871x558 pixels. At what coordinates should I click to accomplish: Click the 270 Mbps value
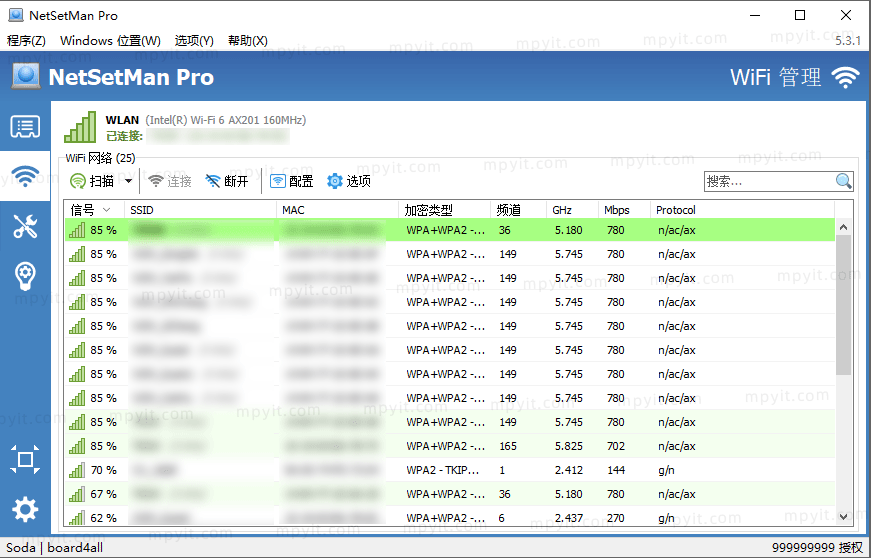(615, 517)
